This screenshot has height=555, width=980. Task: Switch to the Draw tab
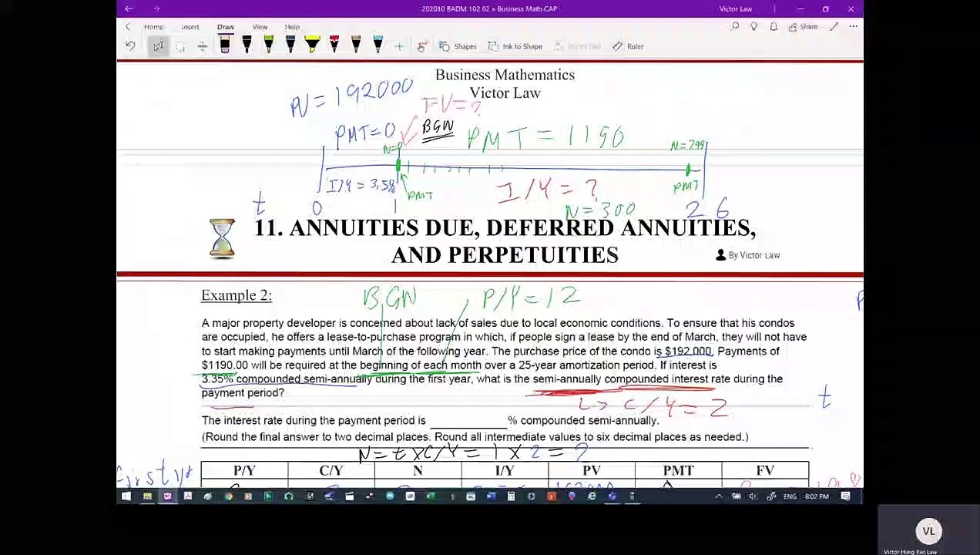click(x=225, y=27)
